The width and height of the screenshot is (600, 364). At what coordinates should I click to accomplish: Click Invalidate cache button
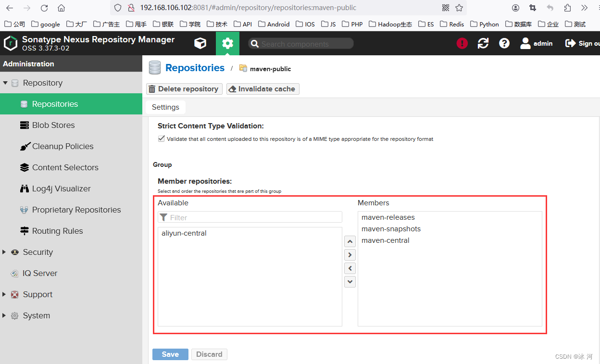(263, 89)
